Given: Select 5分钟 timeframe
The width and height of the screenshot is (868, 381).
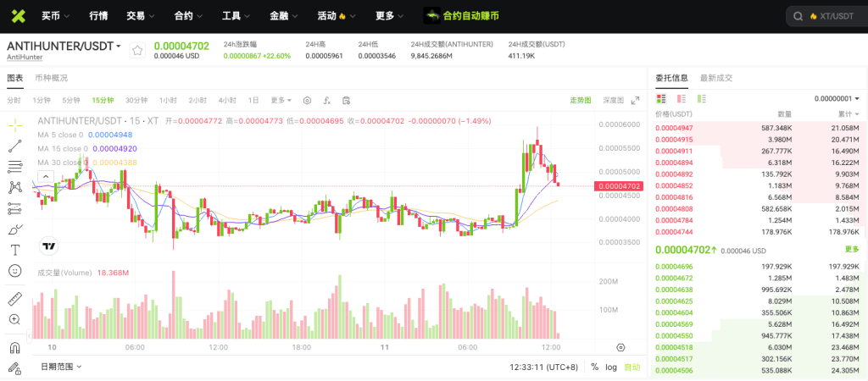Looking at the screenshot, I should coord(71,100).
